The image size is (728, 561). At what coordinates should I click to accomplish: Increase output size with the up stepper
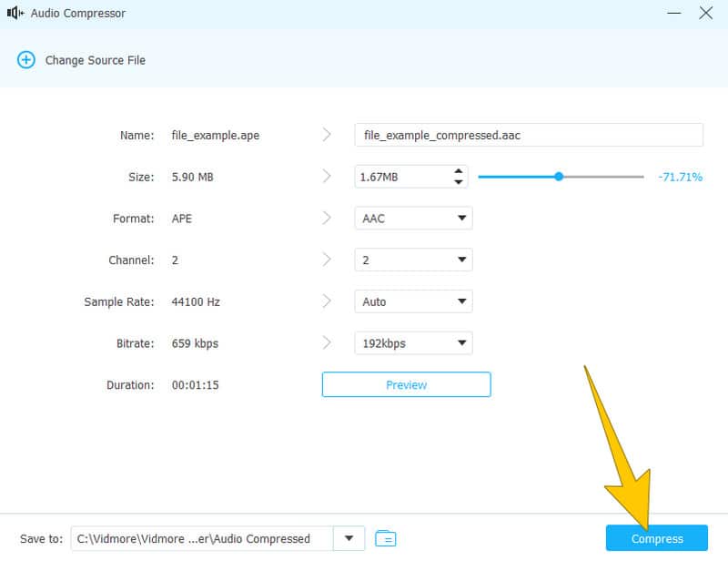[x=458, y=171]
